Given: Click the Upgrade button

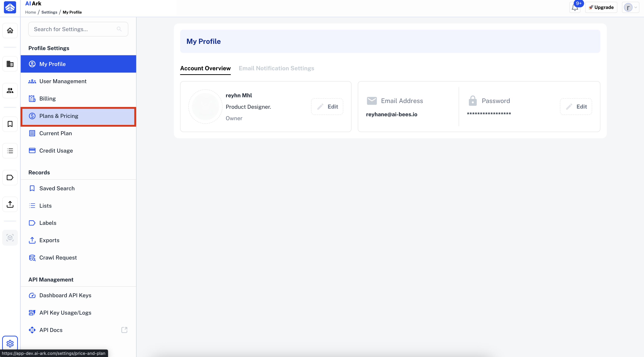Looking at the screenshot, I should [601, 7].
